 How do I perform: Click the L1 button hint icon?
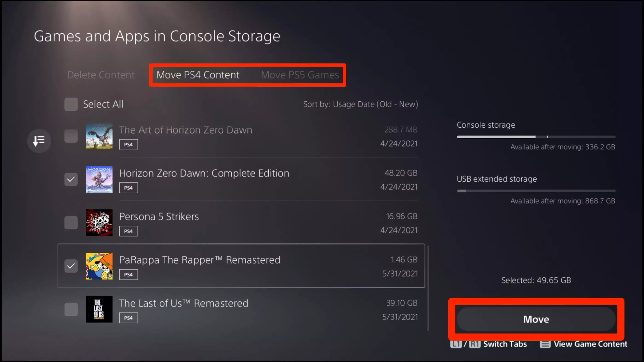(456, 344)
